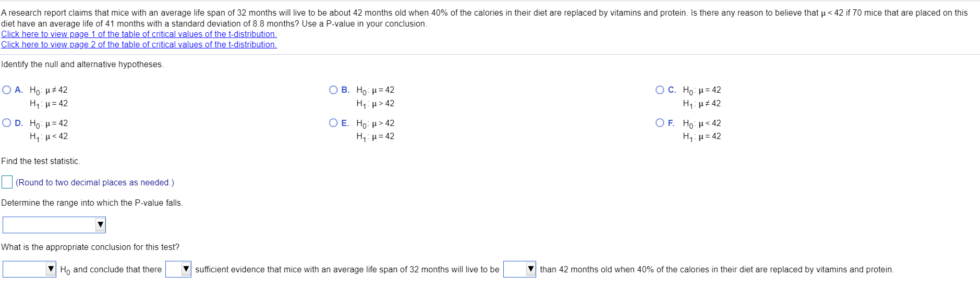Choose option D with H1: μ<42

[x=7, y=123]
